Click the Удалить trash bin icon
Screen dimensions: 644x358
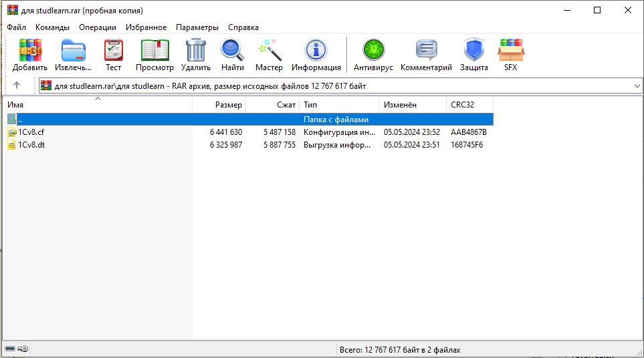click(x=196, y=51)
